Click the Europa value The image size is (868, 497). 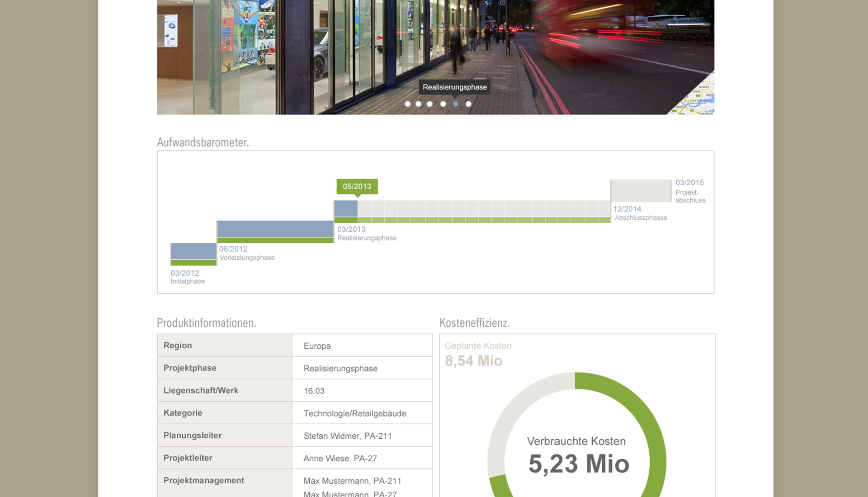pyautogui.click(x=317, y=346)
